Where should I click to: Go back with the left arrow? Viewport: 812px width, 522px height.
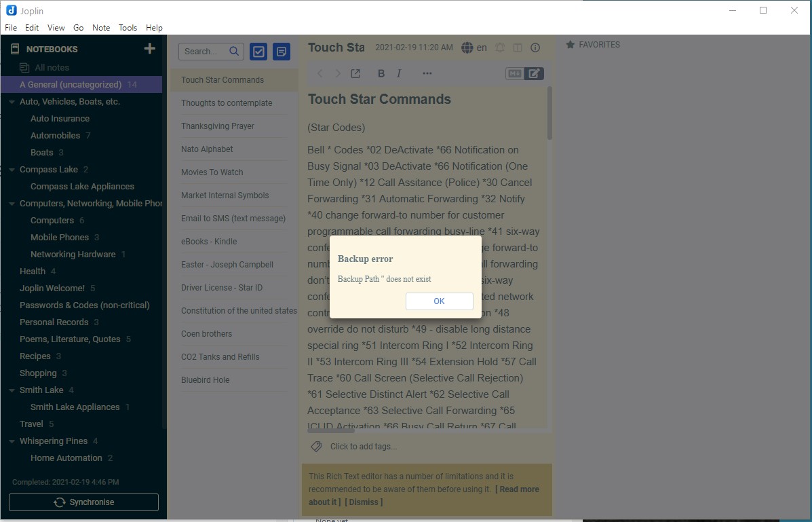(x=320, y=73)
